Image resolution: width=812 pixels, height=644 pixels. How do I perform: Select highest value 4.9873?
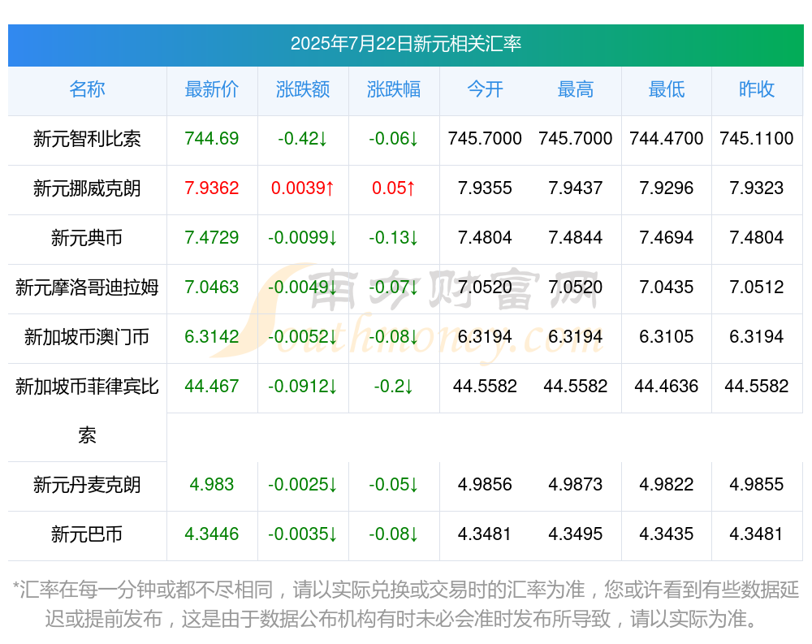[576, 485]
